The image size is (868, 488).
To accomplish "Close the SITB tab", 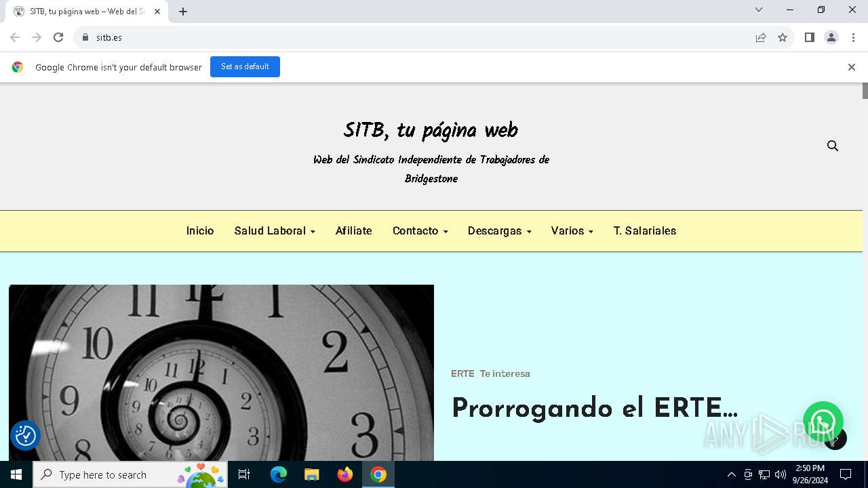I will coord(157,12).
